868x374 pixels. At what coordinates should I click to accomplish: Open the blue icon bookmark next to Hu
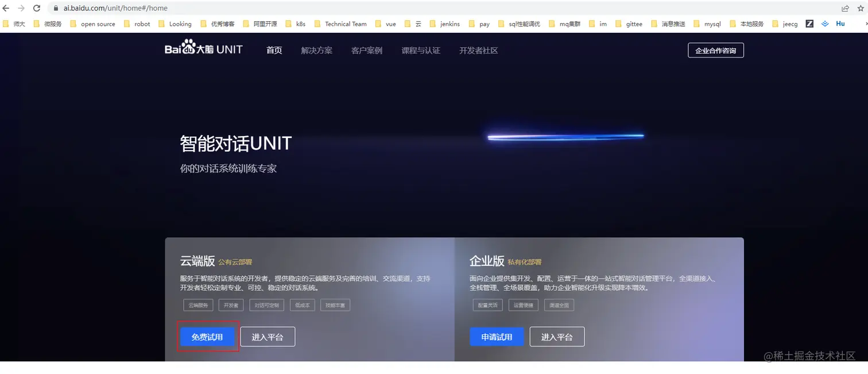pyautogui.click(x=826, y=24)
